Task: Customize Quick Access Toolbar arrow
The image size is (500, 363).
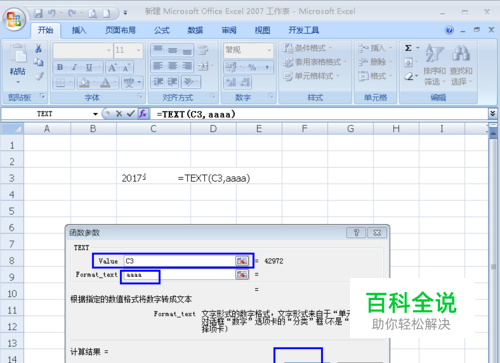Action: point(125,13)
